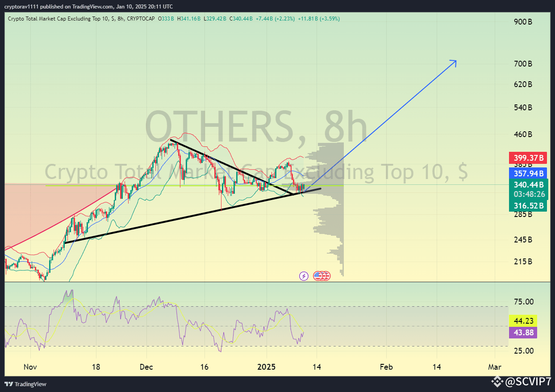This screenshot has height=392, width=555.
Task: Click the Nov label on time axis
Action: [30, 367]
